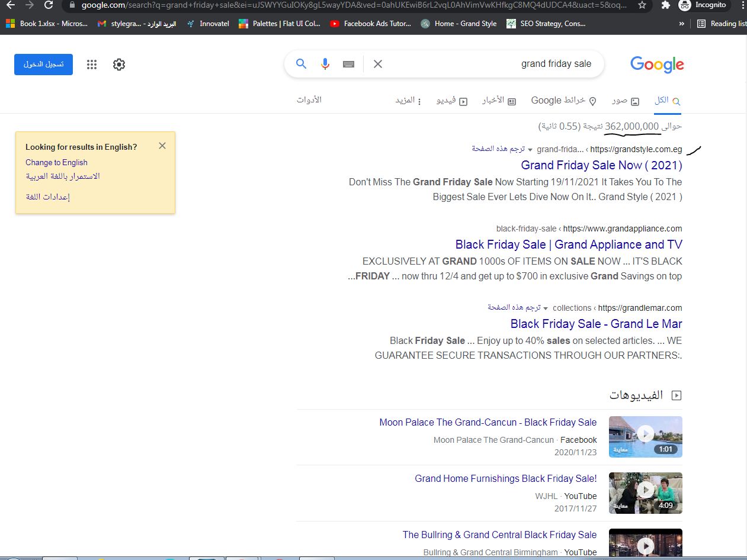Open the on-screen keyboard input tool
747x560 pixels.
point(349,64)
